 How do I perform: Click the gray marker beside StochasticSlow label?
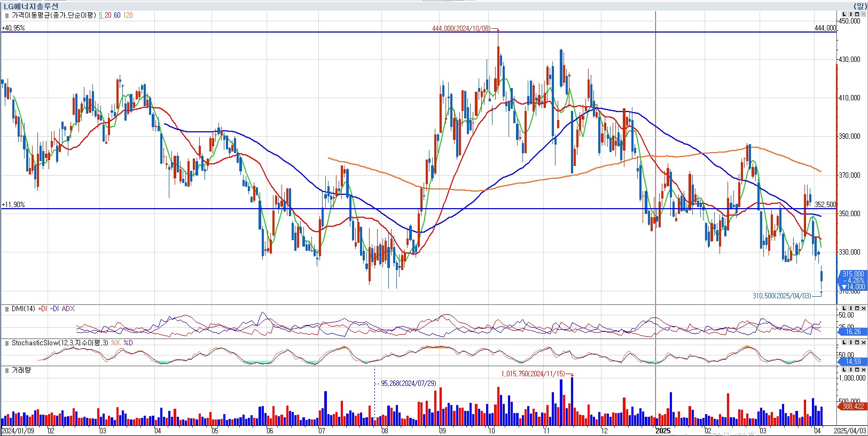pos(6,343)
